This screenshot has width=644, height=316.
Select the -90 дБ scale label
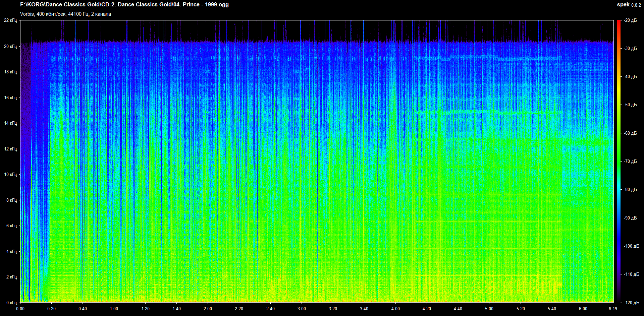pyautogui.click(x=630, y=218)
